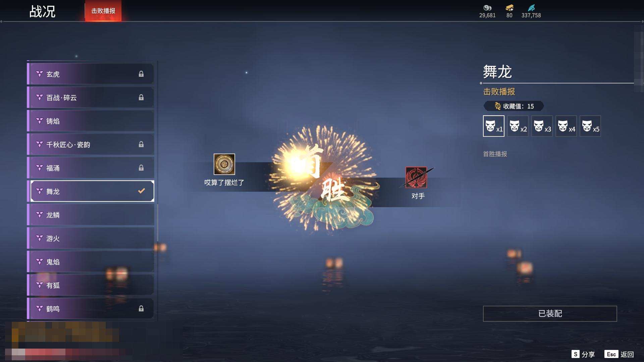Image resolution: width=644 pixels, height=362 pixels.
Task: Select the x3 kill mask icon
Action: pos(542,126)
